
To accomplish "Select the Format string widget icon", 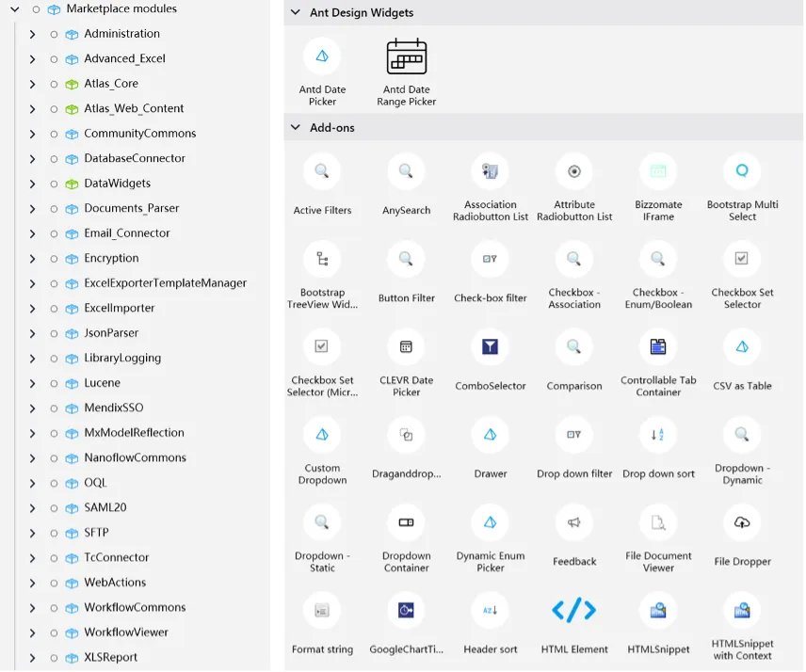I will (322, 610).
